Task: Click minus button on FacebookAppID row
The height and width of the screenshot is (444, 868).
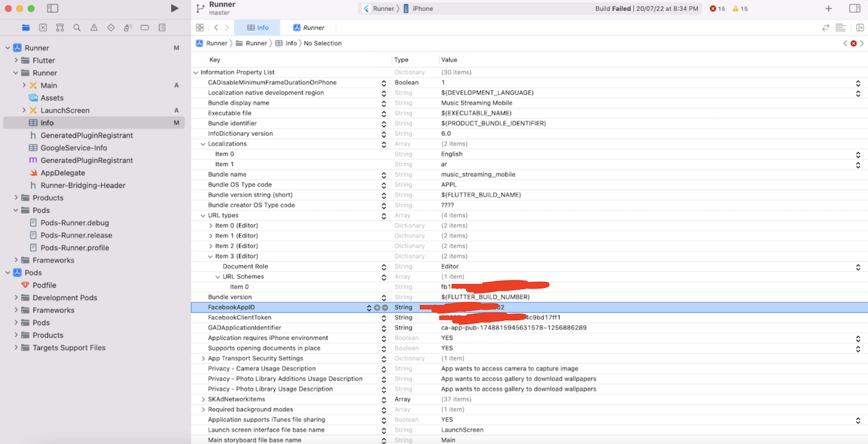Action: (x=385, y=307)
